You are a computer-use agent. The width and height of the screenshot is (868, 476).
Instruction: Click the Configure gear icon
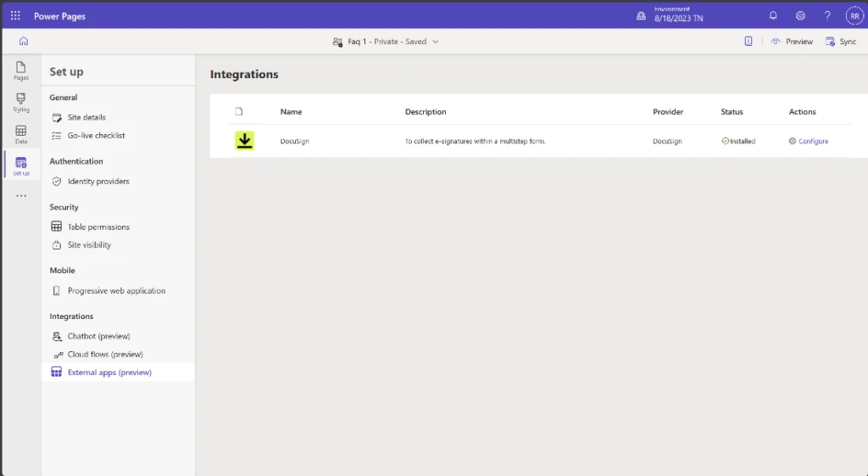[793, 142]
